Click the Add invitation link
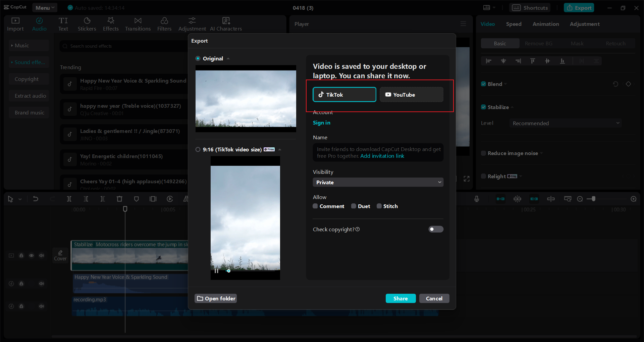Viewport: 644px width, 342px height. pos(382,156)
